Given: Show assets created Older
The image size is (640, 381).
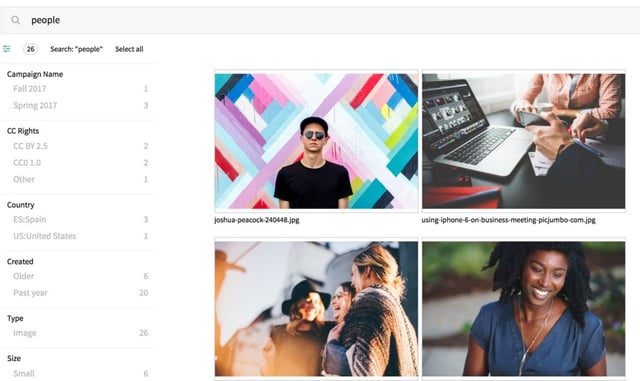Looking at the screenshot, I should click(78, 276).
